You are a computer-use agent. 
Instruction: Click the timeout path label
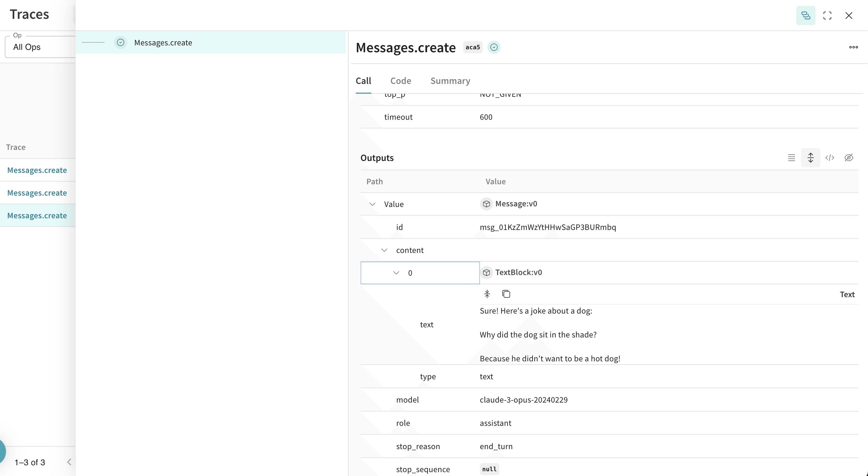point(398,117)
